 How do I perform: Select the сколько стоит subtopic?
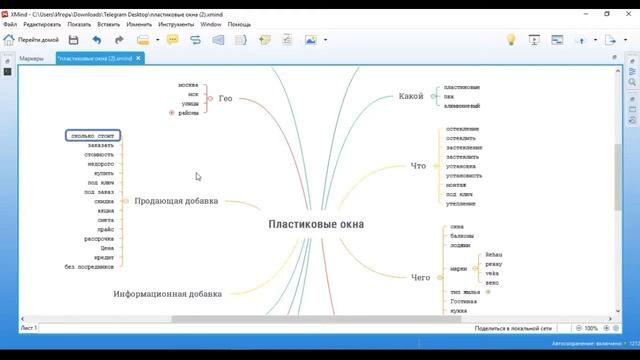pyautogui.click(x=93, y=136)
